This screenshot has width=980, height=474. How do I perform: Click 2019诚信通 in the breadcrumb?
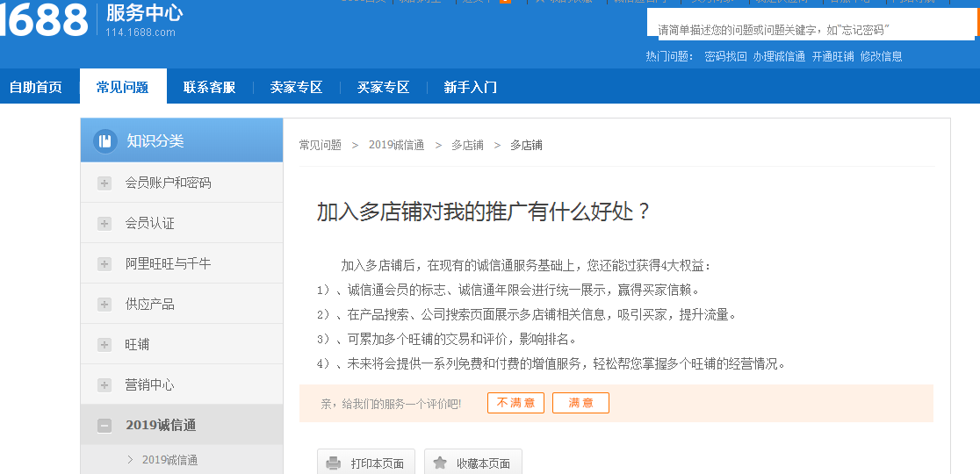(x=396, y=145)
